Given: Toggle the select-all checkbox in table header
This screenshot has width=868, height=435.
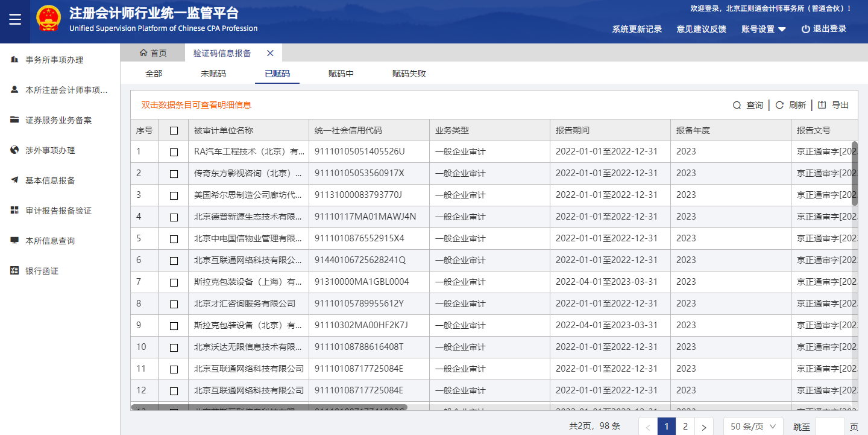Looking at the screenshot, I should [174, 131].
